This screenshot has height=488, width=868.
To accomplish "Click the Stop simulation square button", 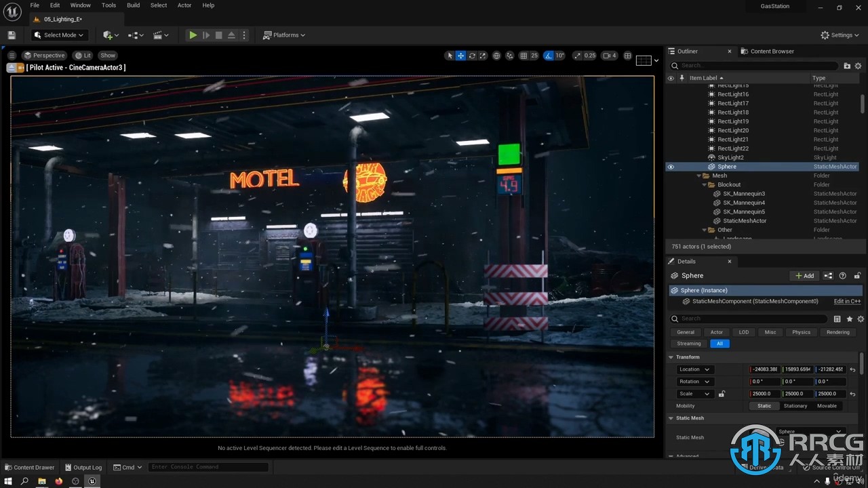I will 219,35.
